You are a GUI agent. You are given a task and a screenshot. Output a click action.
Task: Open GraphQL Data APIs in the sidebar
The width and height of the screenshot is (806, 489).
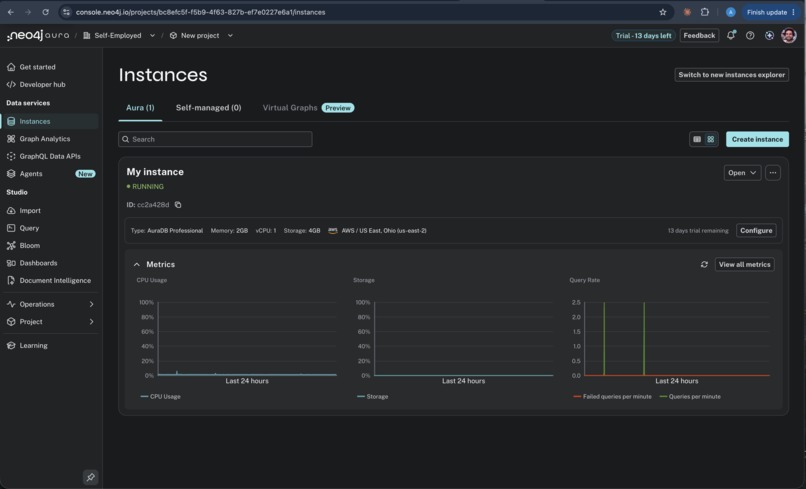[50, 156]
